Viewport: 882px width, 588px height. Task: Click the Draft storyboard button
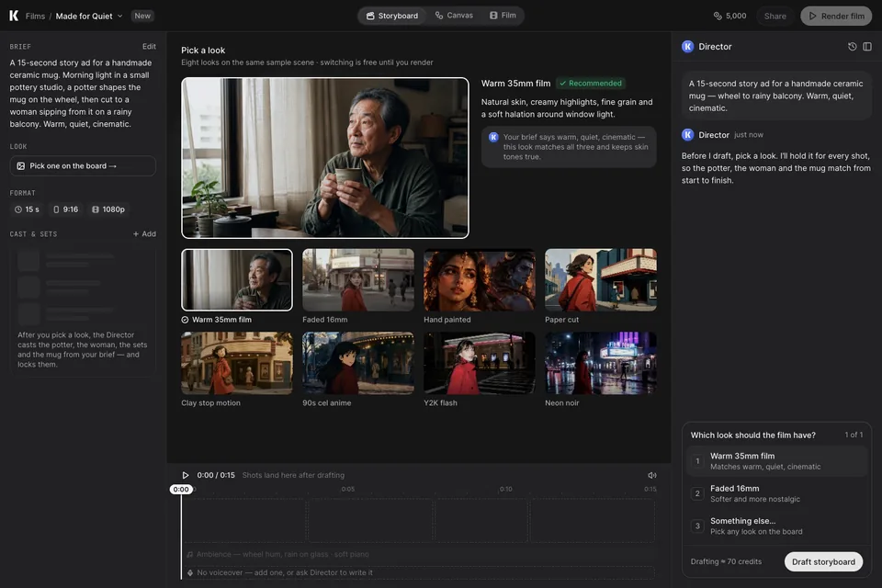pos(823,561)
